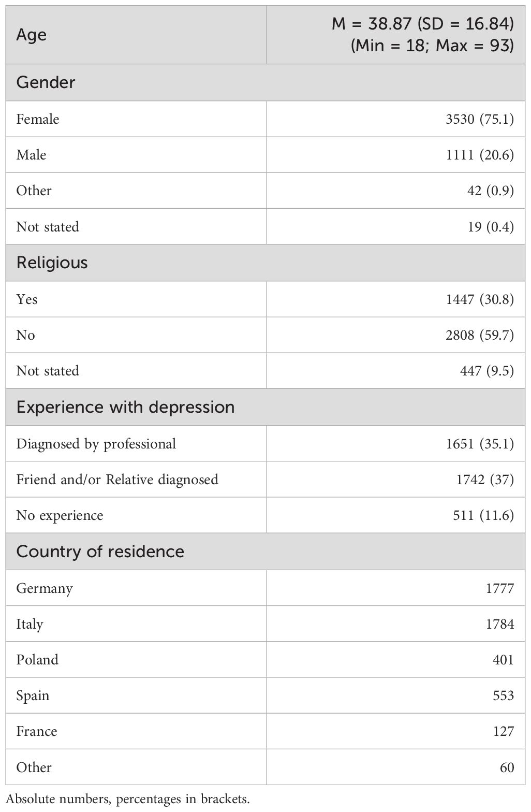Screen dimensions: 531x812
Task: Select the religious Yes value 1447 (30.8)
Action: [x=479, y=299]
